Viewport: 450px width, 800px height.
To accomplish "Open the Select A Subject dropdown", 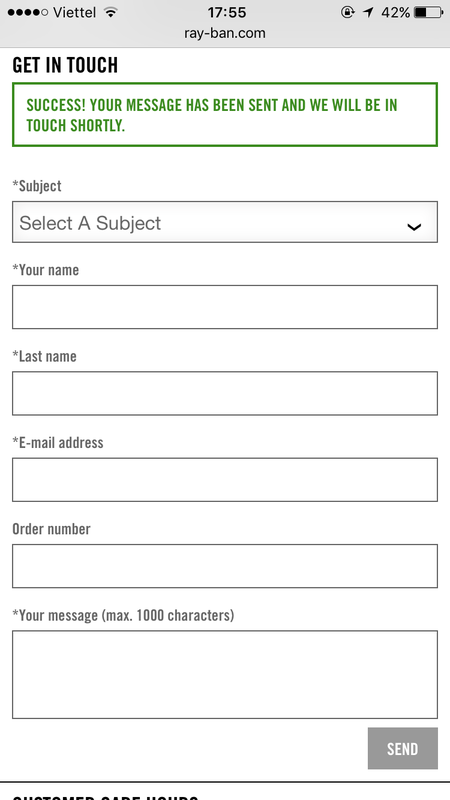I will point(224,222).
